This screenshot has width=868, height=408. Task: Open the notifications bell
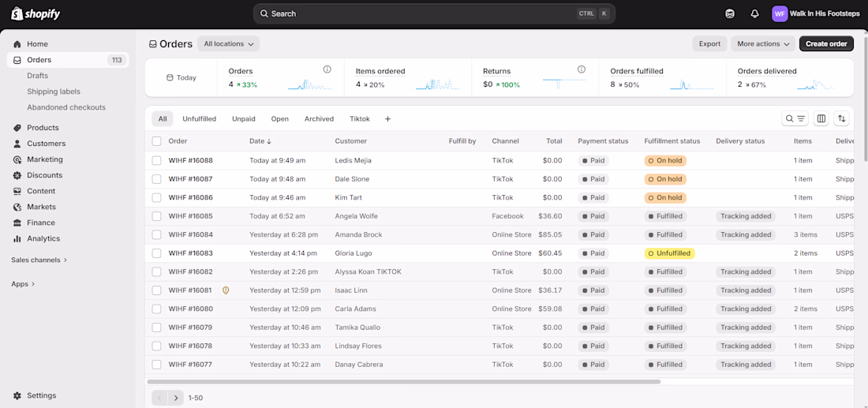(754, 14)
